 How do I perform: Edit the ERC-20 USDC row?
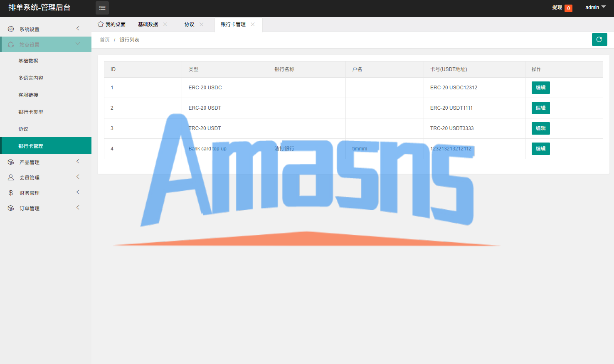[540, 88]
